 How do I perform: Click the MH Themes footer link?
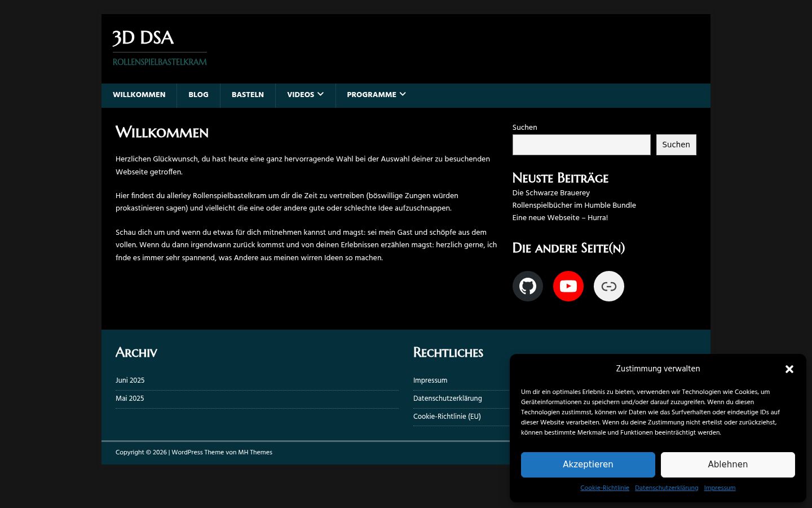coord(255,453)
